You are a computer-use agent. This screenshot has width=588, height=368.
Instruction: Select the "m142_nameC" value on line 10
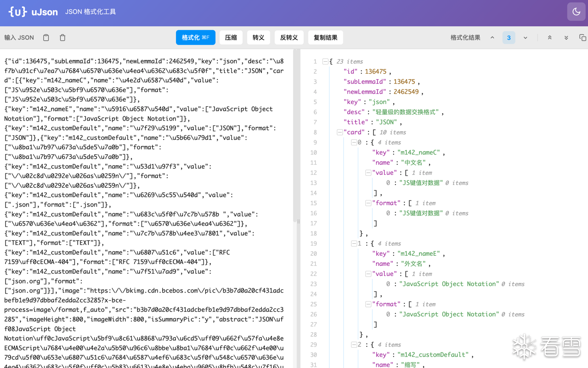click(x=418, y=153)
